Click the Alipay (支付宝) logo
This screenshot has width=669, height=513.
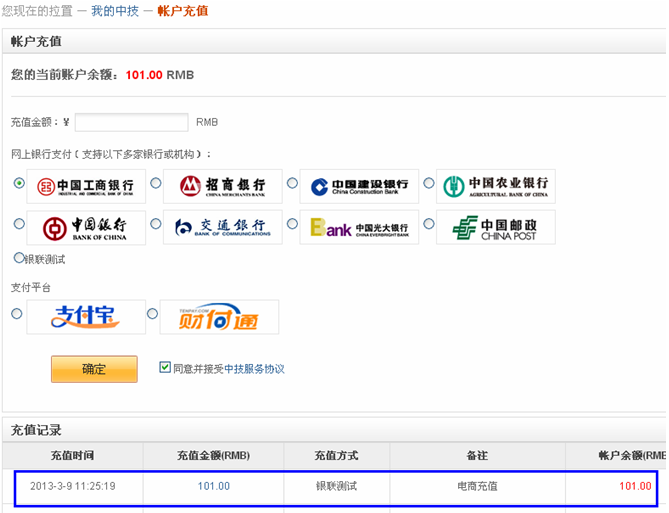point(86,317)
